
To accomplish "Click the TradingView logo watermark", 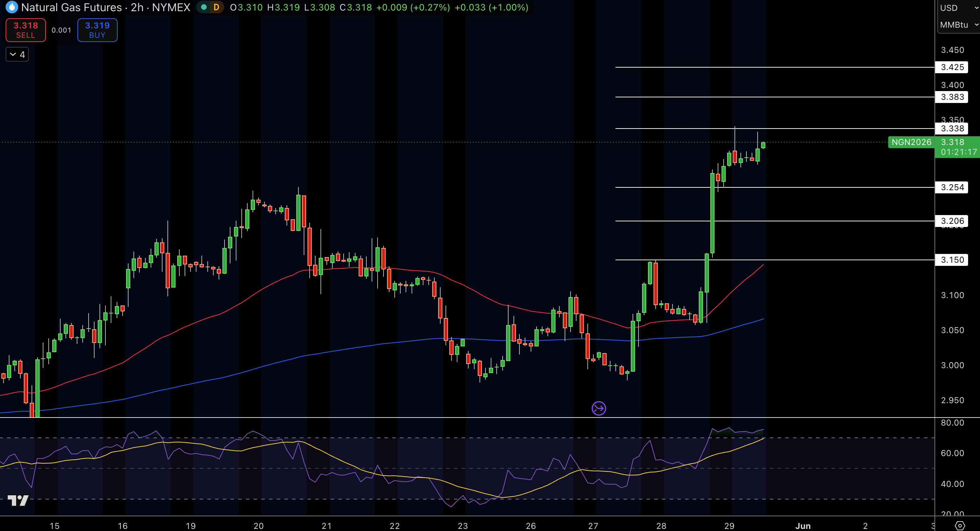I will pyautogui.click(x=18, y=500).
